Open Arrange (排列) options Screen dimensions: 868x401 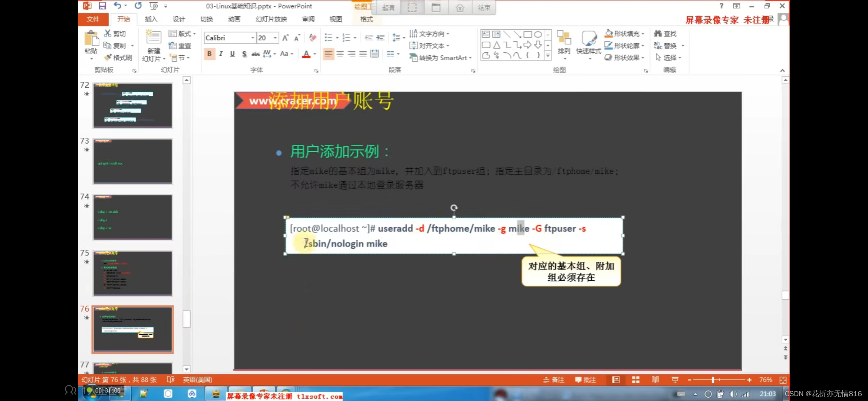tap(564, 45)
